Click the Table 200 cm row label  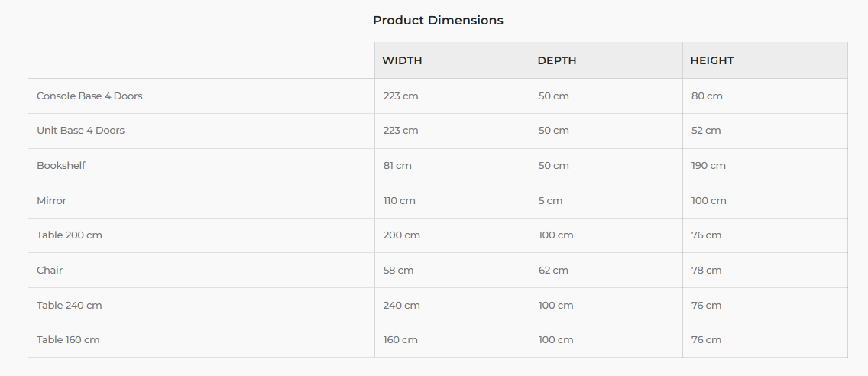(70, 235)
